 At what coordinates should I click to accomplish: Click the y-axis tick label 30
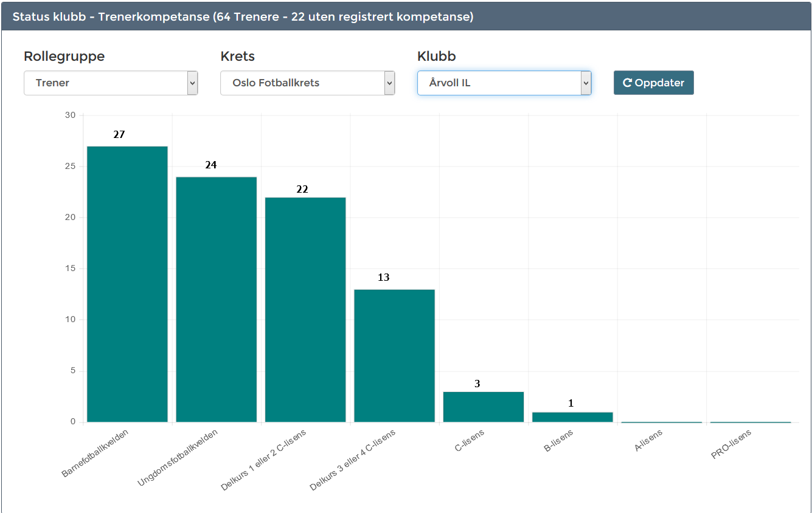click(70, 115)
